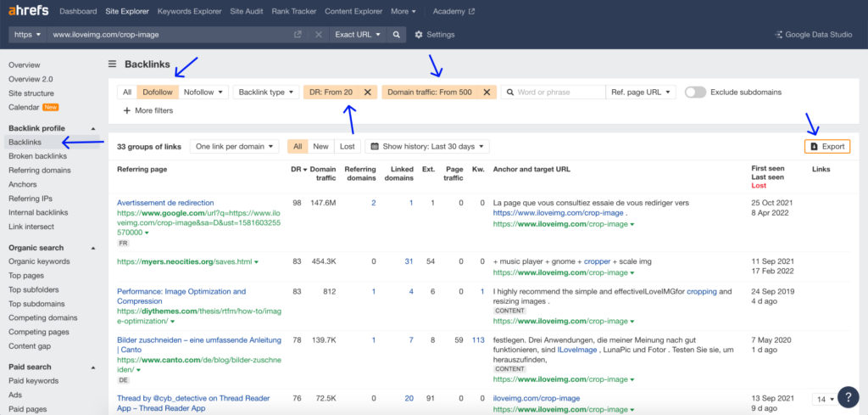Open Organic keywords in sidebar

coord(39,261)
